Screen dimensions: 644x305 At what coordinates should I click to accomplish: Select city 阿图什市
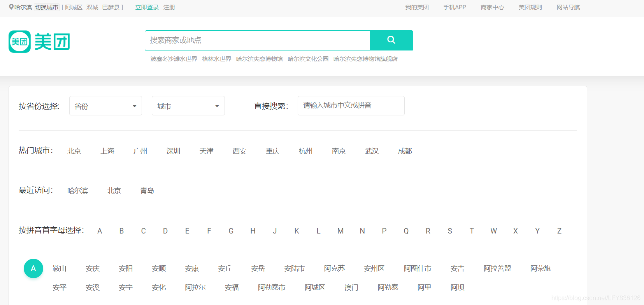click(418, 268)
